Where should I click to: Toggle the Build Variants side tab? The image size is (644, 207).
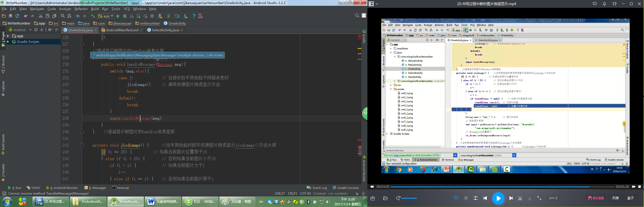pyautogui.click(x=3, y=144)
